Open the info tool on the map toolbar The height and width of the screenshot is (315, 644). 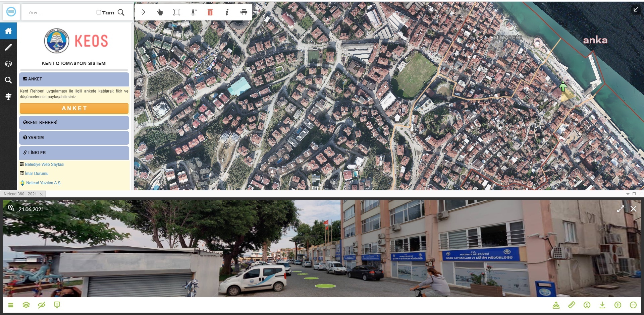tap(227, 12)
